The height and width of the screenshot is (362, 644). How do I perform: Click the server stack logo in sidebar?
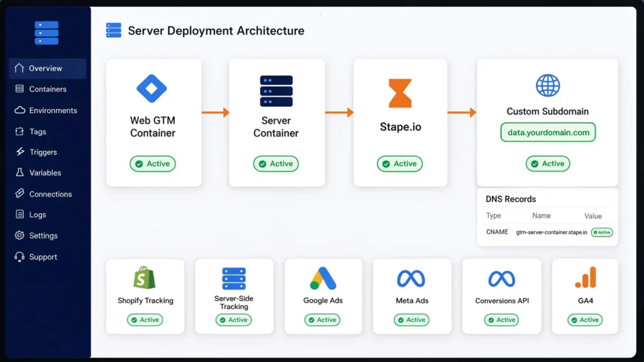[x=47, y=33]
